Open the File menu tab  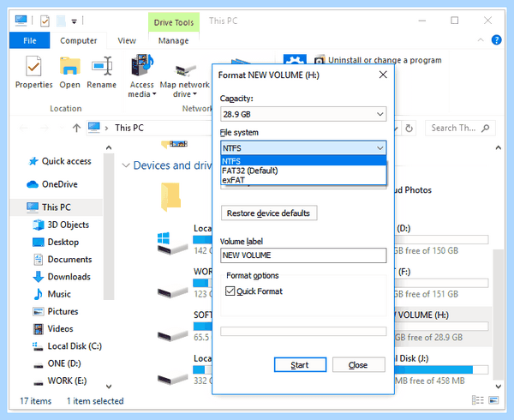click(x=29, y=40)
